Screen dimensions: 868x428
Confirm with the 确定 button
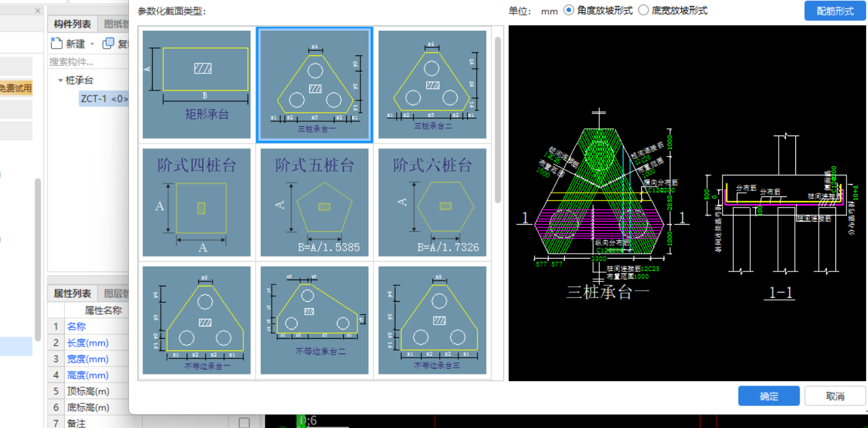[x=769, y=396]
